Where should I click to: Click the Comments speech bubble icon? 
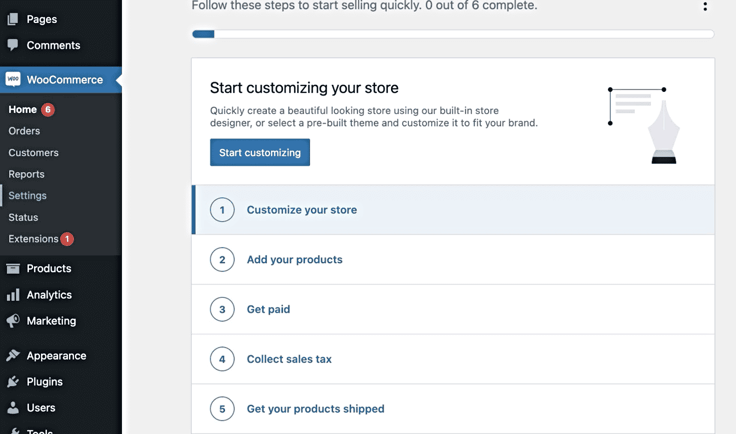click(x=13, y=45)
